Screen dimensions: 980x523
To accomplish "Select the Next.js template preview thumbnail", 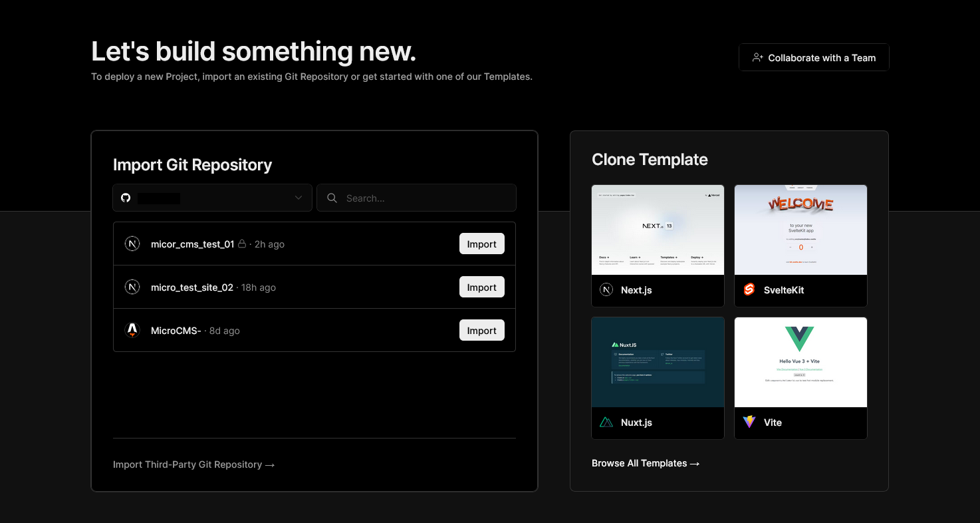I will pyautogui.click(x=658, y=230).
